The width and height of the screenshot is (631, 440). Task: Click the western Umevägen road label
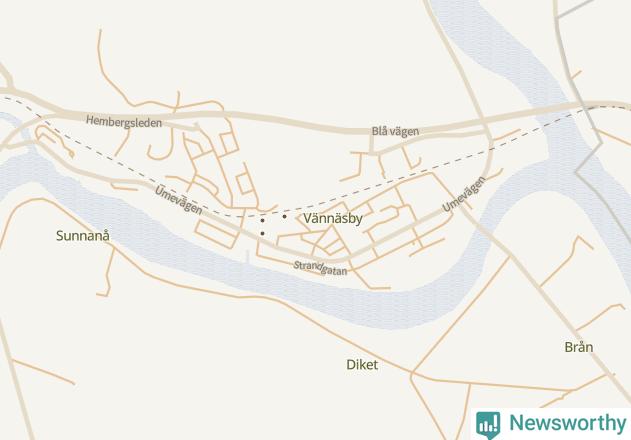[179, 200]
